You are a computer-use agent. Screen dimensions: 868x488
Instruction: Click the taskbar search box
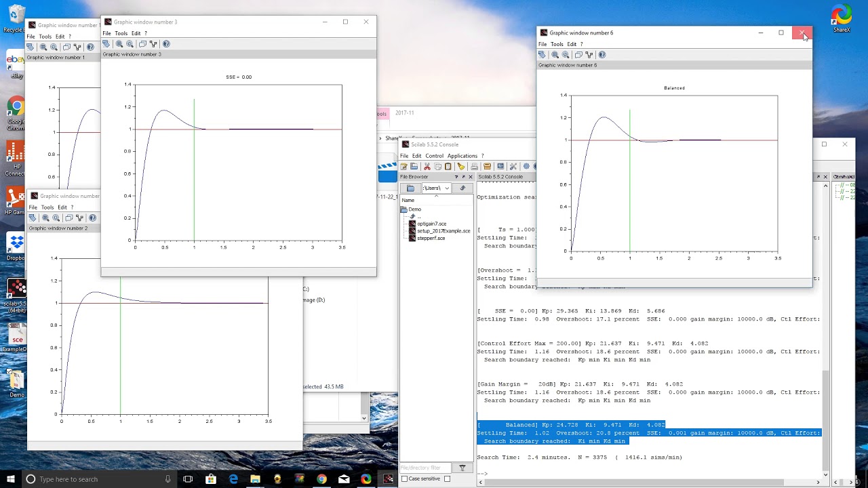click(100, 479)
